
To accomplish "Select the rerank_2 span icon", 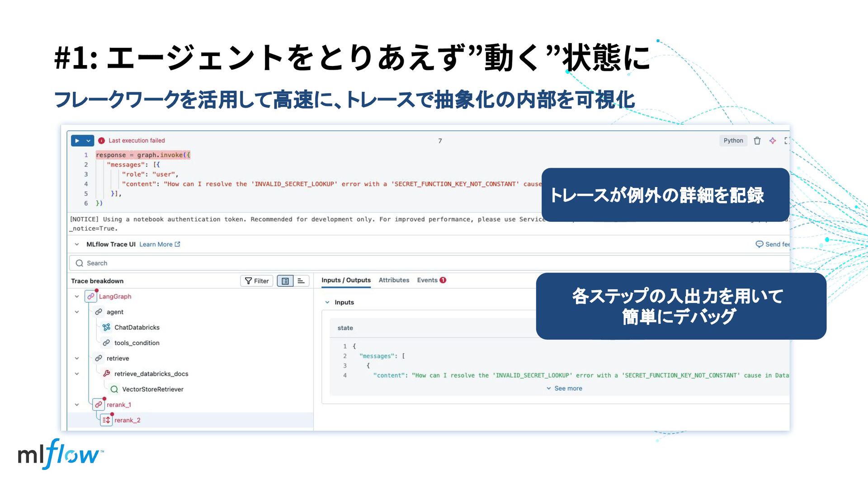I will [x=106, y=420].
